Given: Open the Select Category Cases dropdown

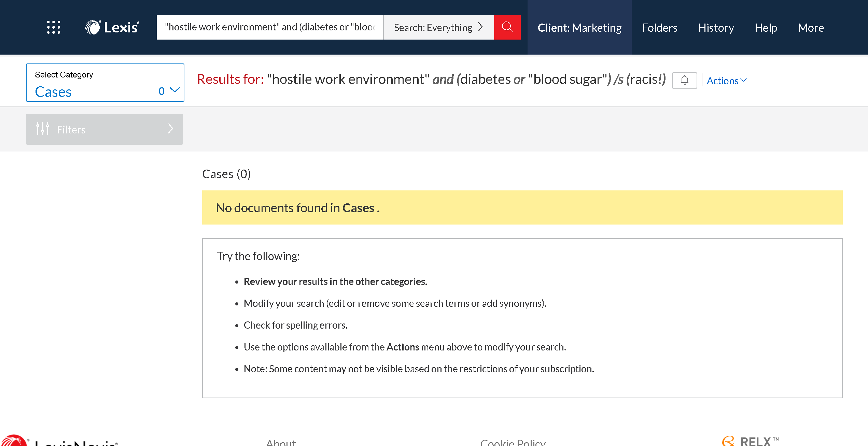Looking at the screenshot, I should click(x=105, y=83).
